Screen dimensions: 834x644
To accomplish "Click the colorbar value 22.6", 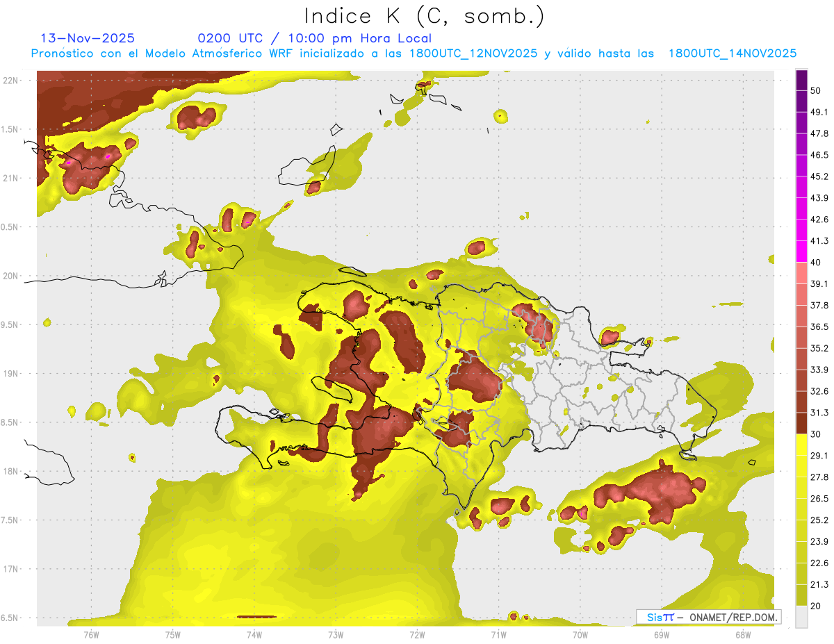I will point(819,564).
